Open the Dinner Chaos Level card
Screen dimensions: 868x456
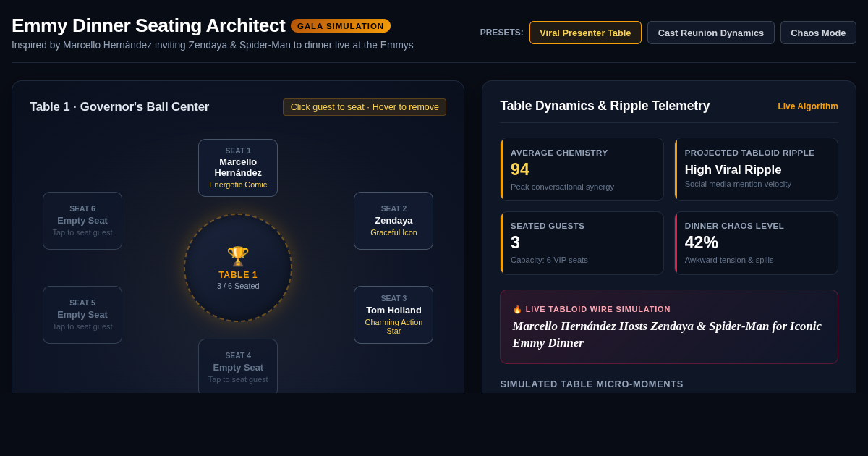click(x=756, y=243)
